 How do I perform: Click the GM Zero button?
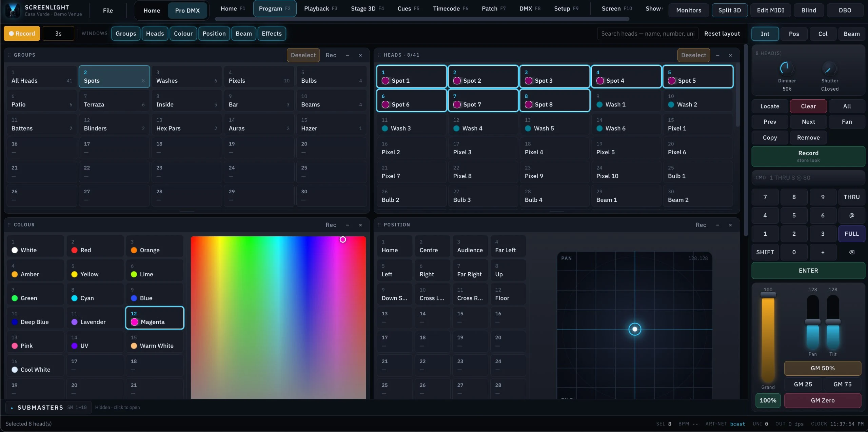click(823, 400)
